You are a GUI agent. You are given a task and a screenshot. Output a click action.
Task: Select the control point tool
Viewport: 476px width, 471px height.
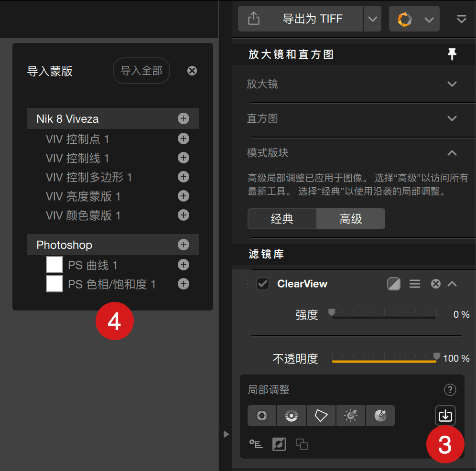coord(262,416)
